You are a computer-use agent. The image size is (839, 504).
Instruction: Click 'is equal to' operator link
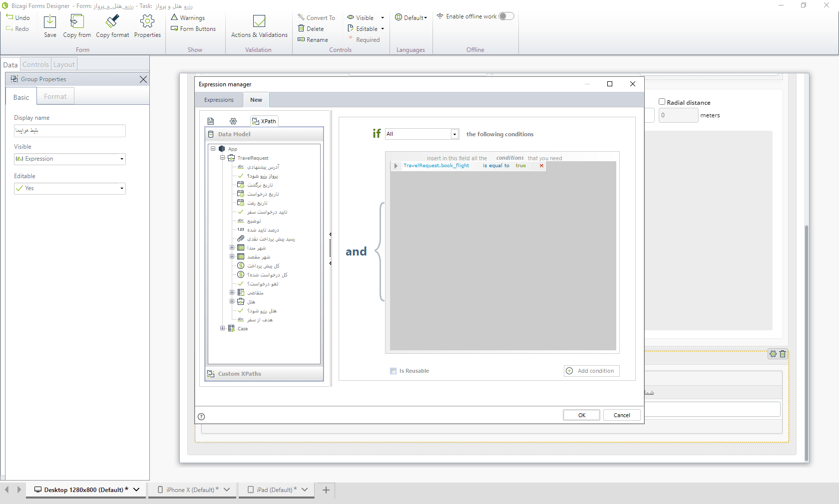coord(496,166)
